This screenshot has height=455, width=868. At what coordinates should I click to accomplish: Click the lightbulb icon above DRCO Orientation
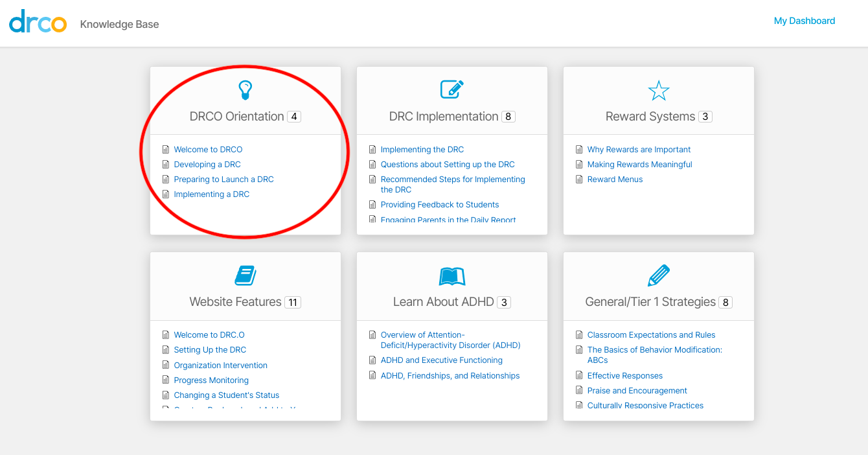click(x=245, y=89)
